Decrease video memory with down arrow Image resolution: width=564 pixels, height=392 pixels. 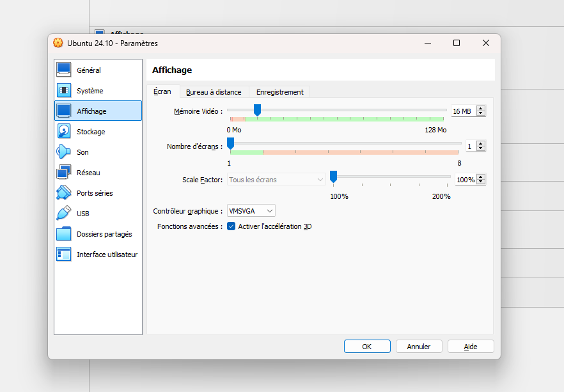[x=481, y=114]
